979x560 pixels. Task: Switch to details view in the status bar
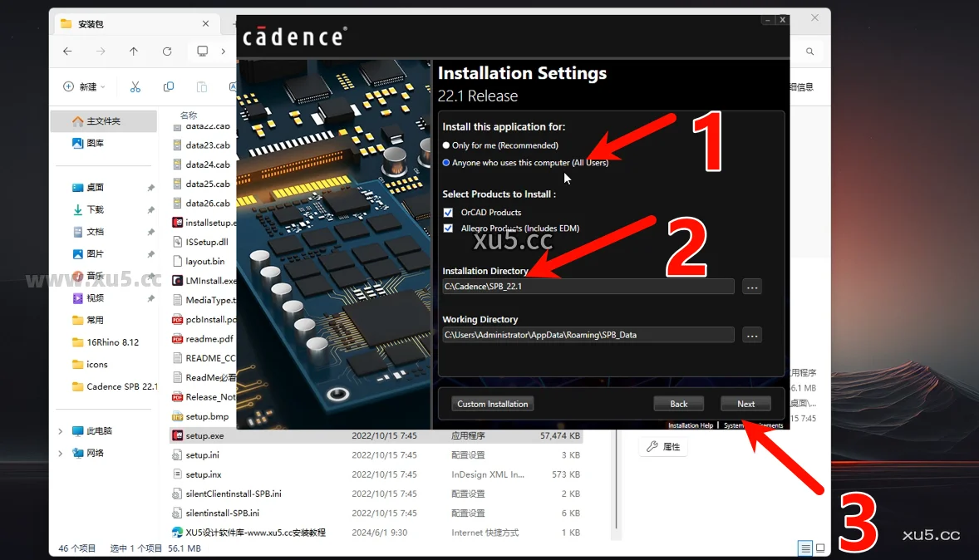coord(805,548)
